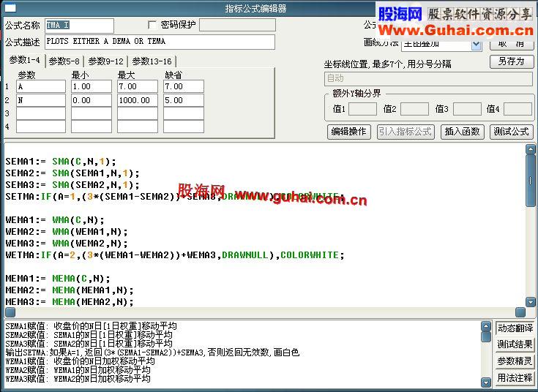The height and width of the screenshot is (392, 538).
Task: Click the line MEMA1:= MEMA(C,N);
Action: 58,279
